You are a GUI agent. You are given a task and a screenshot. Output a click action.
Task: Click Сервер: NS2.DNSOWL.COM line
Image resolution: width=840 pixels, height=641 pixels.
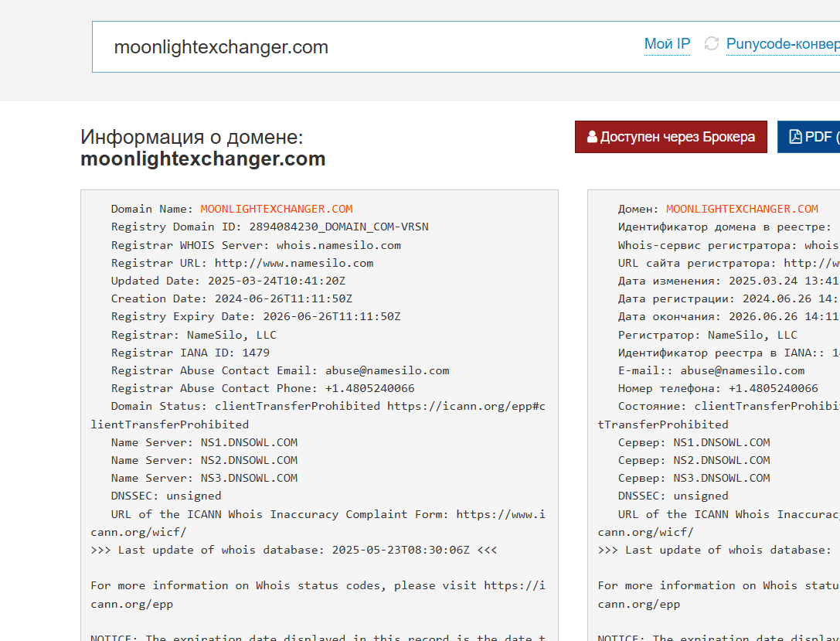coord(694,460)
